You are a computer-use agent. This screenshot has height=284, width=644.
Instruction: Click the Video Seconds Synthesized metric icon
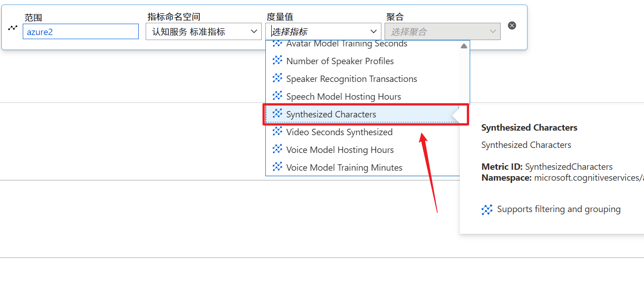[x=277, y=132]
